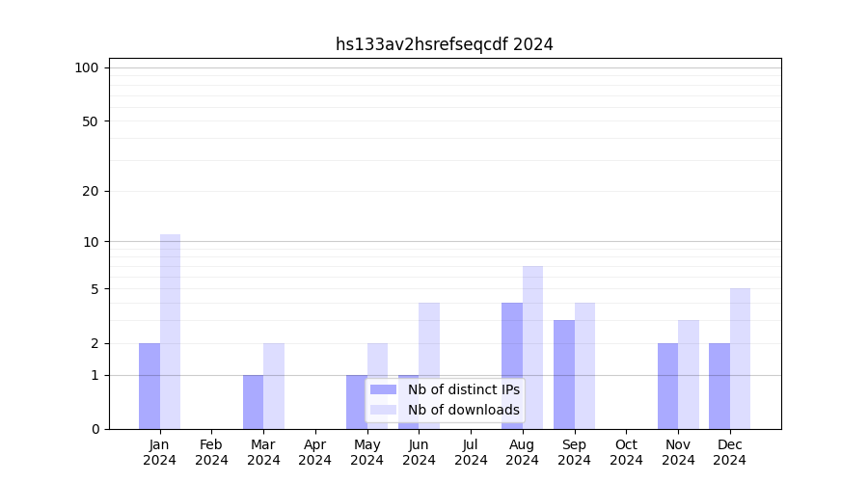The width and height of the screenshot is (868, 482).
Task: Click the August 2024 distinct IPs bar
Action: [x=512, y=366]
